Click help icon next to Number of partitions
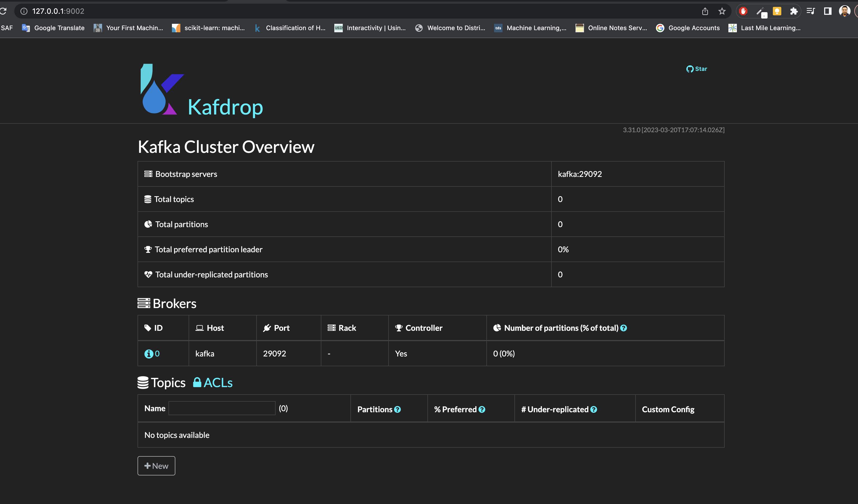This screenshot has width=858, height=504. pyautogui.click(x=623, y=328)
